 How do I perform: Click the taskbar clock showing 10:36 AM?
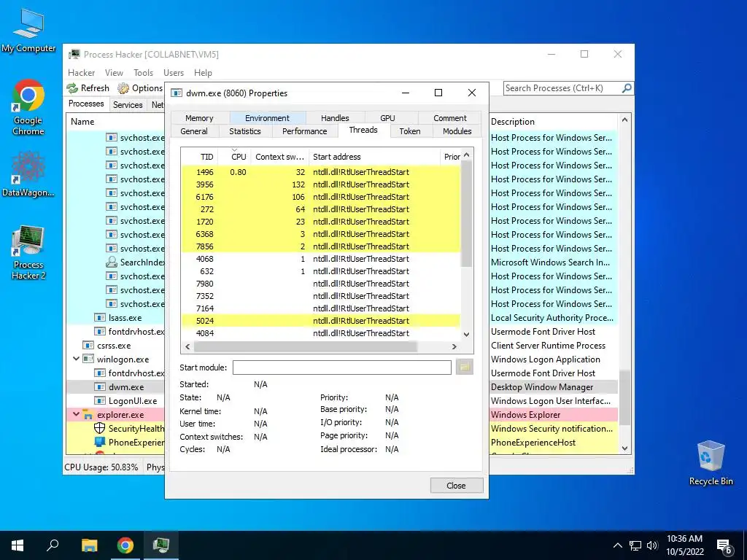tap(684, 545)
